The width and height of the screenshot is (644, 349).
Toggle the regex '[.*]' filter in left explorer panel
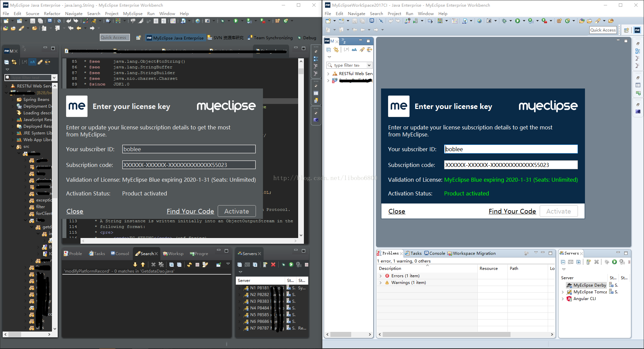[24, 62]
